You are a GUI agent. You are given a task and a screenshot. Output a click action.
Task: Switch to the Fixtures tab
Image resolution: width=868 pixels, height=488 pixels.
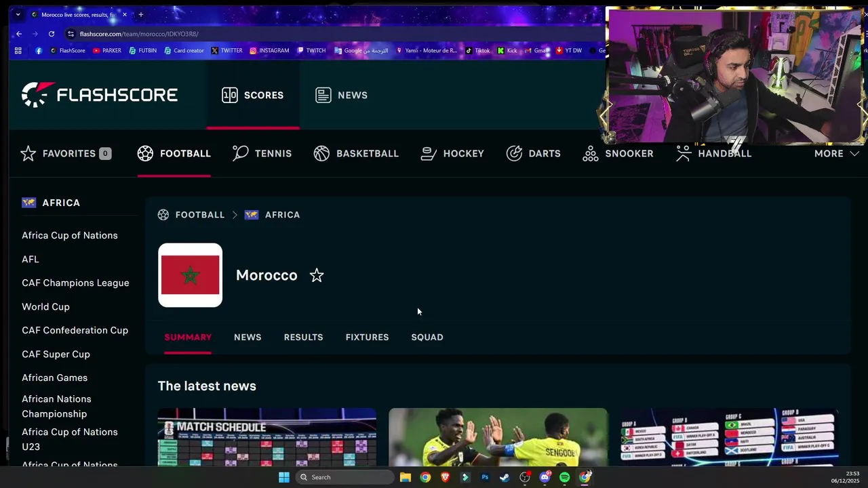[367, 337]
